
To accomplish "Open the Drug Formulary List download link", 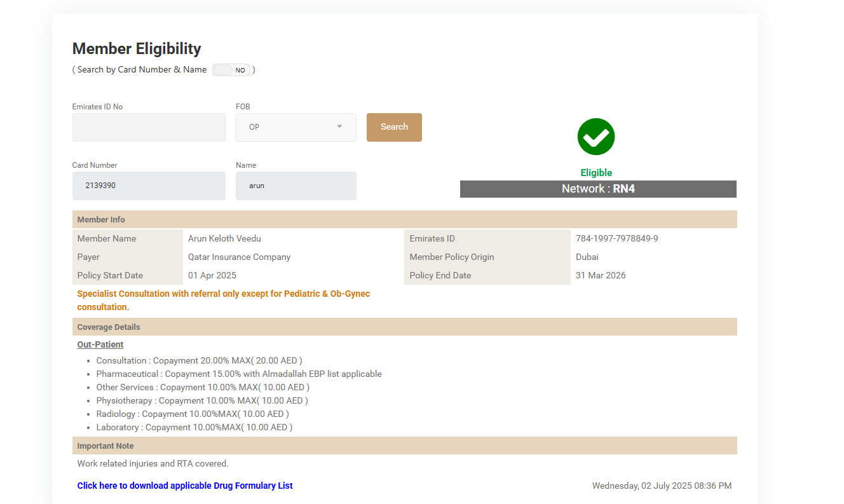I will point(185,486).
